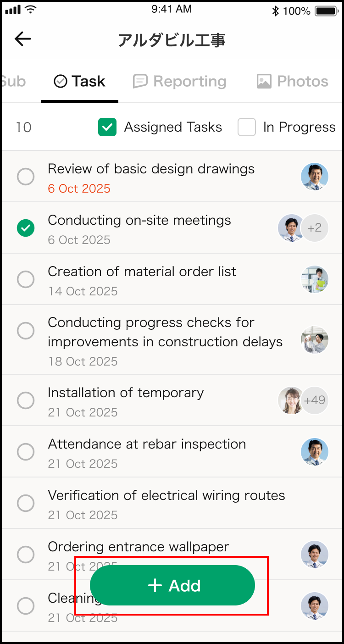The width and height of the screenshot is (344, 644).
Task: Select the Task tab
Action: (80, 82)
